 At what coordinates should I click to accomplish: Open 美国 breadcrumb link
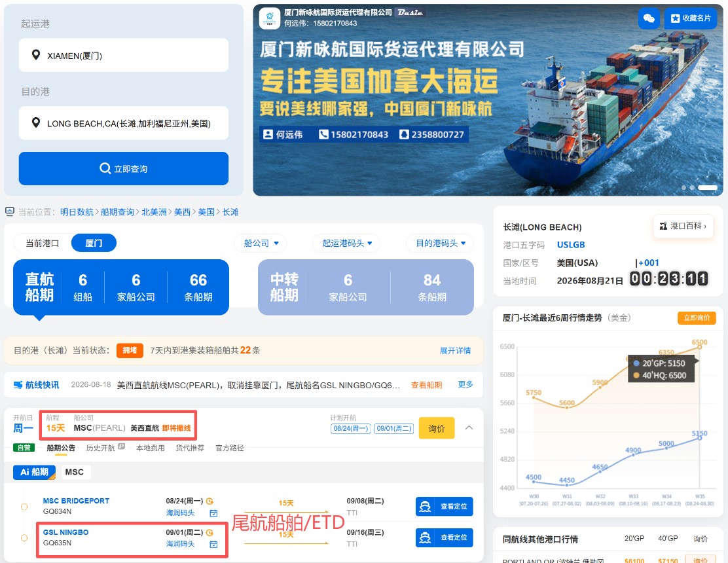click(x=206, y=212)
